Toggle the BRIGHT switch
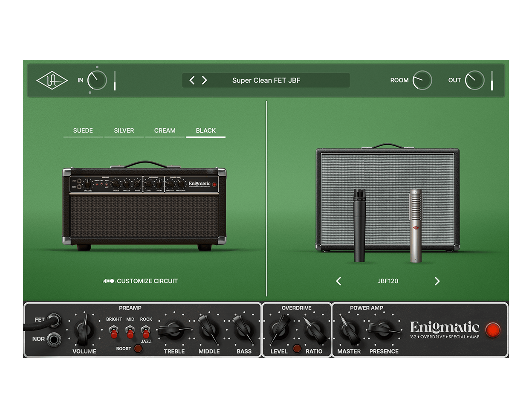 [114, 331]
